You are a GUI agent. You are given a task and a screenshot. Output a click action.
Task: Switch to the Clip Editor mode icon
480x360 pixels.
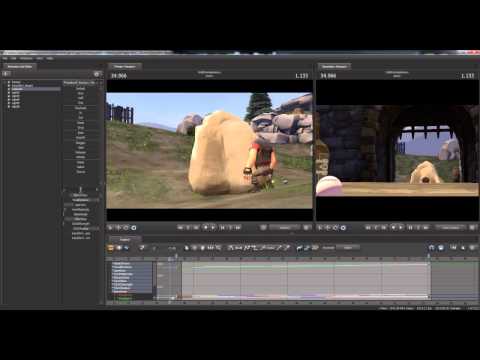[x=111, y=248]
